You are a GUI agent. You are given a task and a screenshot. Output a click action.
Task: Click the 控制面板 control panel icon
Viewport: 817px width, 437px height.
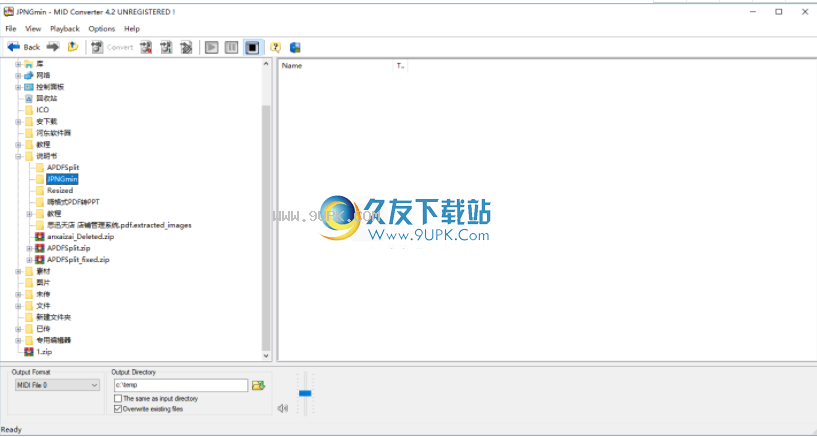(x=29, y=87)
